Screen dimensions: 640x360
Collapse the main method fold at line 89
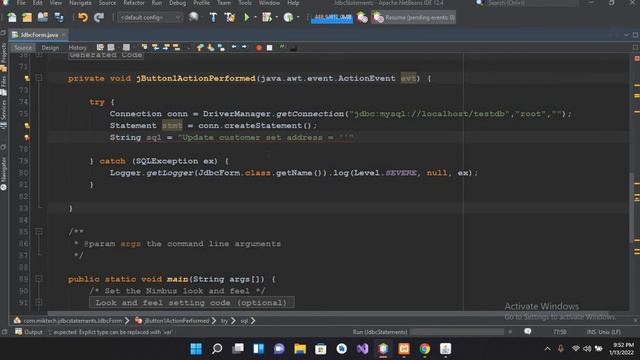pos(39,279)
